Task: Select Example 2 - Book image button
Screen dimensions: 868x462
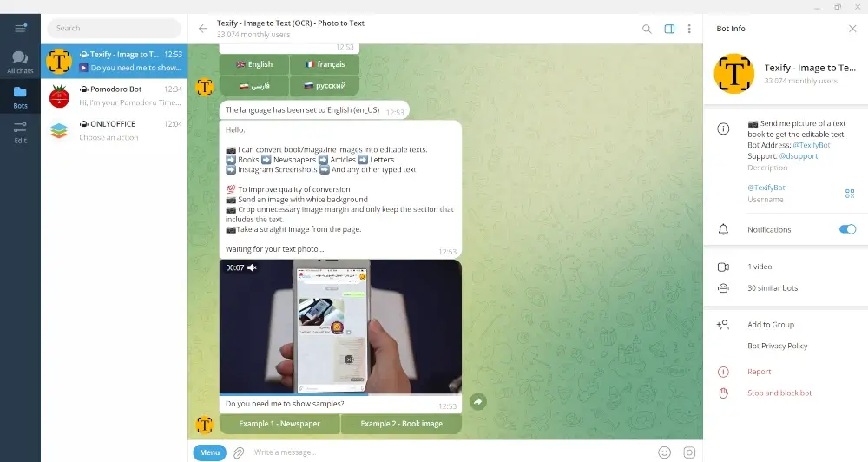Action: (401, 424)
